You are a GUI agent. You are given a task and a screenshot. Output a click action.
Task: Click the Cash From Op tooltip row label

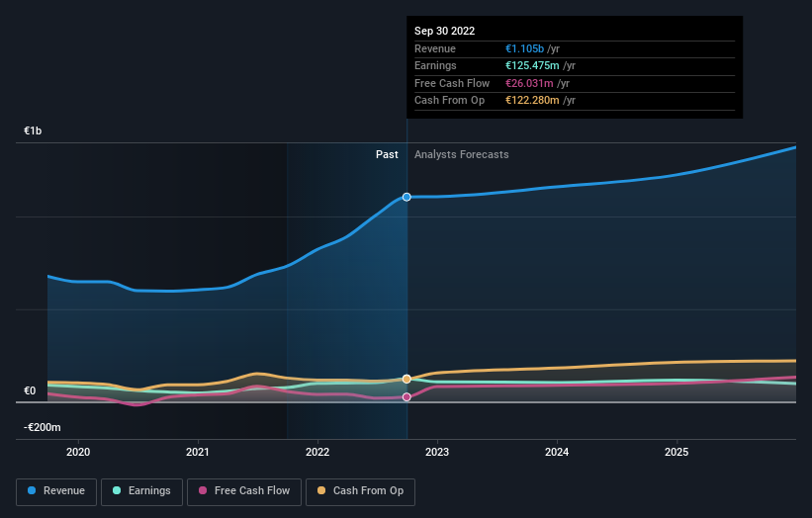(449, 101)
